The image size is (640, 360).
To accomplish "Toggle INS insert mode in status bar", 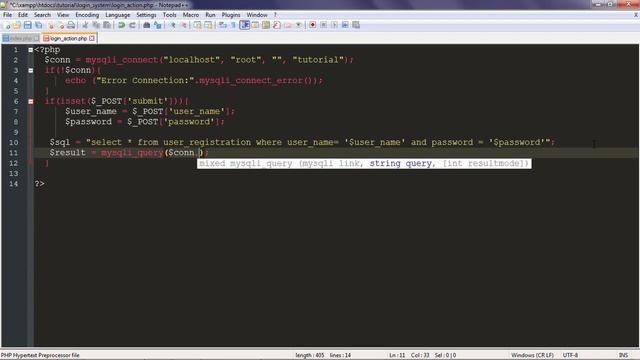I will [x=624, y=356].
